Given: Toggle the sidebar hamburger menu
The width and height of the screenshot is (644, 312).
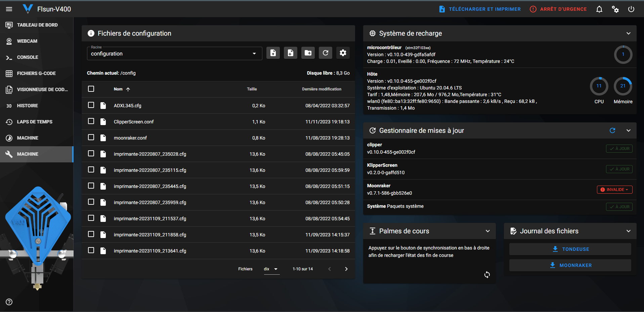Looking at the screenshot, I should click(x=9, y=9).
